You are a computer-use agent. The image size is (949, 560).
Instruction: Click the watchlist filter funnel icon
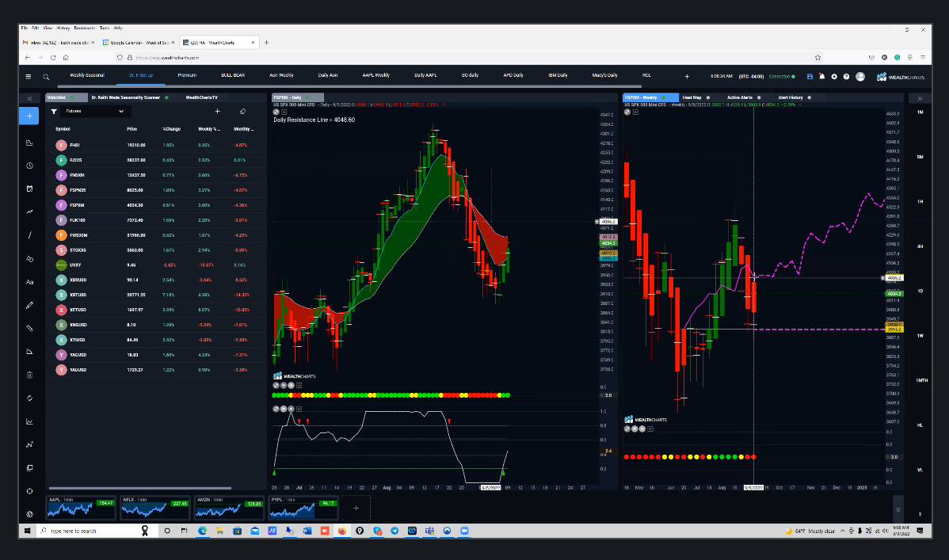(x=54, y=112)
